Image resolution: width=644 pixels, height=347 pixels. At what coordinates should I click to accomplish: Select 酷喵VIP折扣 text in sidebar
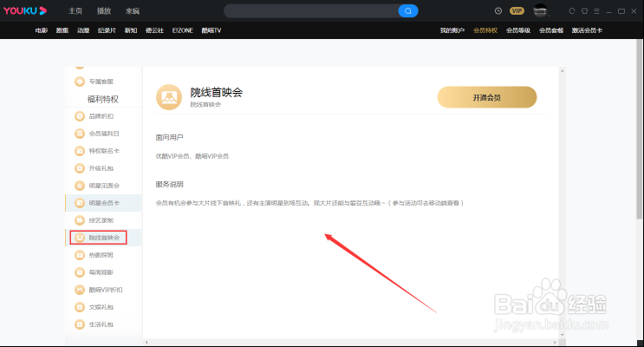pos(106,290)
